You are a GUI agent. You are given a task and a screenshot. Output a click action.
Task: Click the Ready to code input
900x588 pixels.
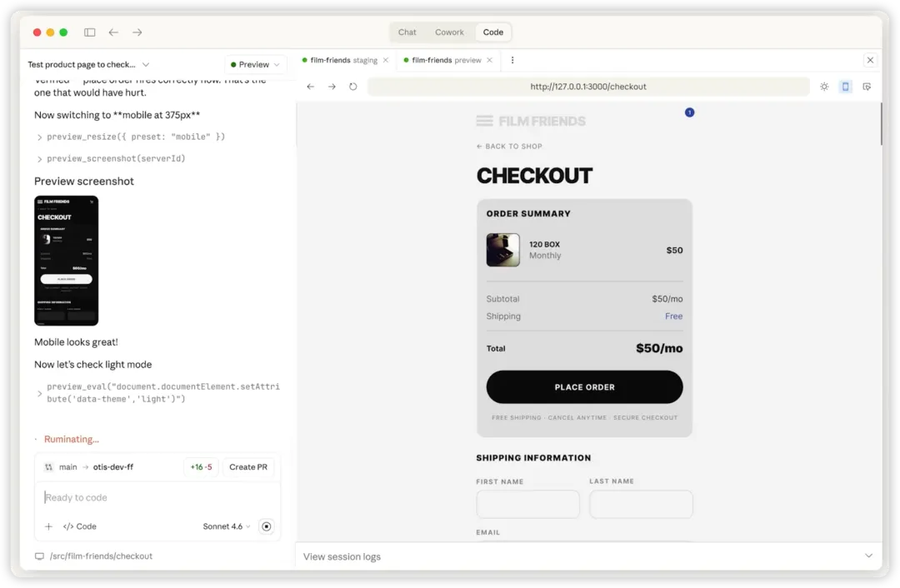(x=157, y=497)
